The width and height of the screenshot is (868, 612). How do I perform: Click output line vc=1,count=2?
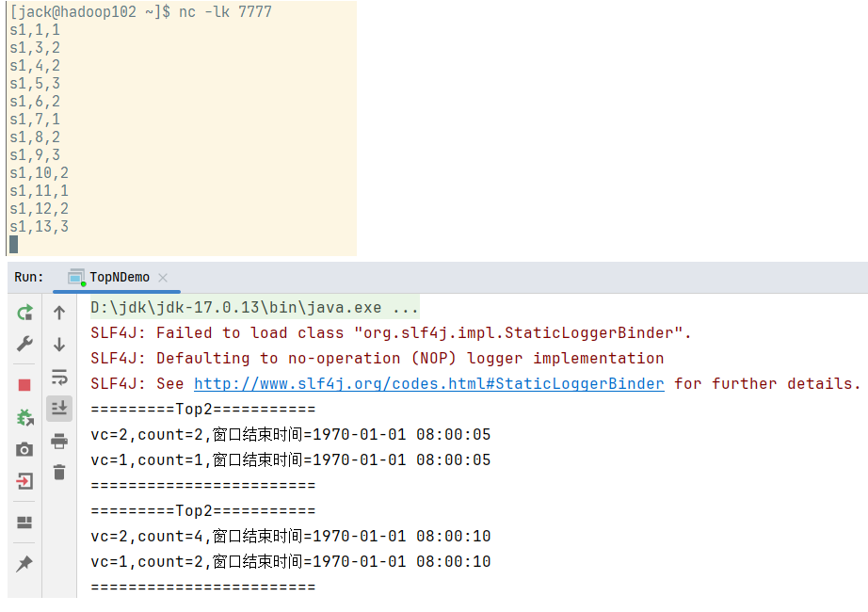pyautogui.click(x=291, y=561)
